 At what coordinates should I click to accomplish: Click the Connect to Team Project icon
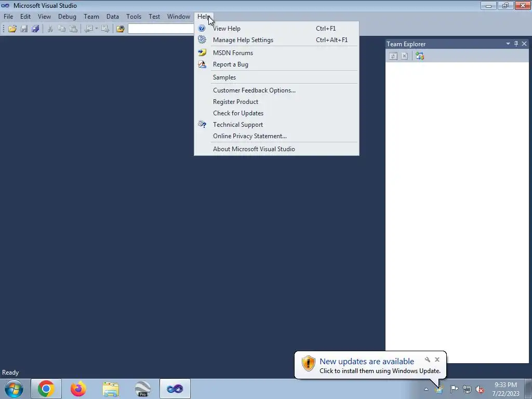(x=420, y=56)
